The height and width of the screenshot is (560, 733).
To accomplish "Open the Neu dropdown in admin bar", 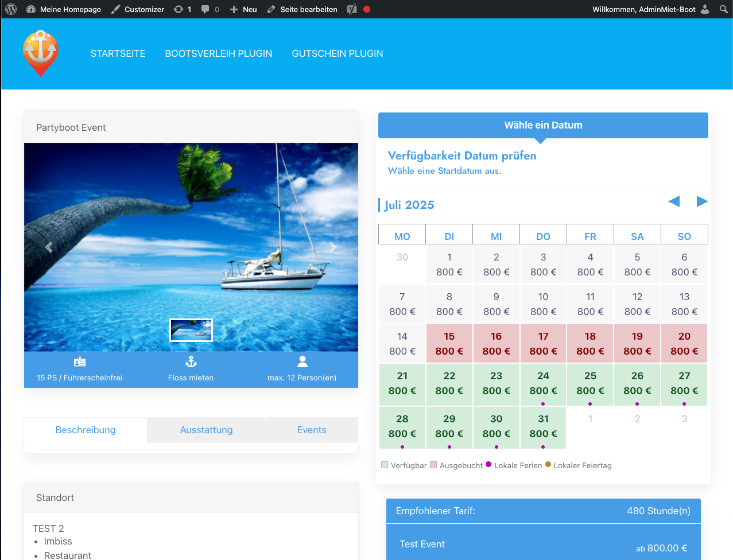I will coord(243,9).
